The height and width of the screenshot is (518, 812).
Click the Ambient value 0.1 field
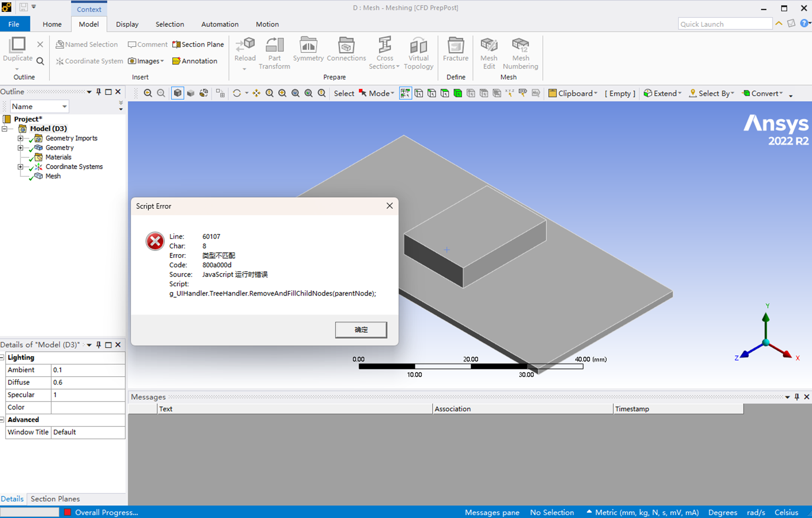(x=88, y=370)
